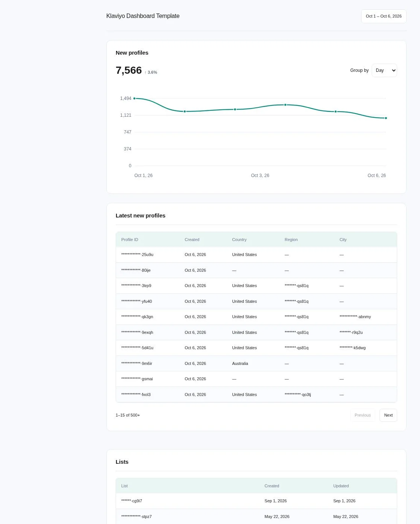Click the Updated column header in Lists

[341, 486]
